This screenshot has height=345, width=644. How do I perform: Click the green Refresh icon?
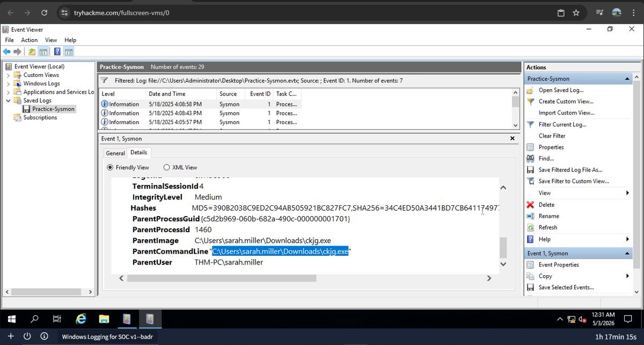[530, 227]
